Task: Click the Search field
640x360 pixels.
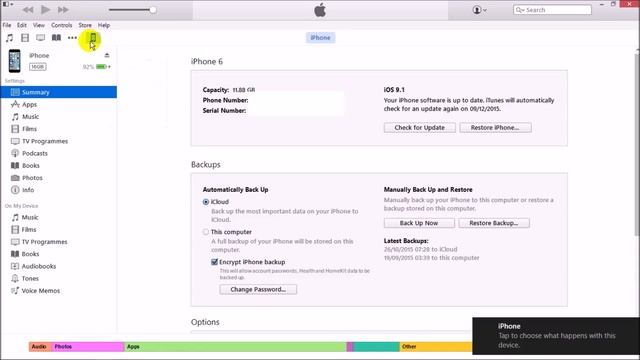Action: click(552, 10)
